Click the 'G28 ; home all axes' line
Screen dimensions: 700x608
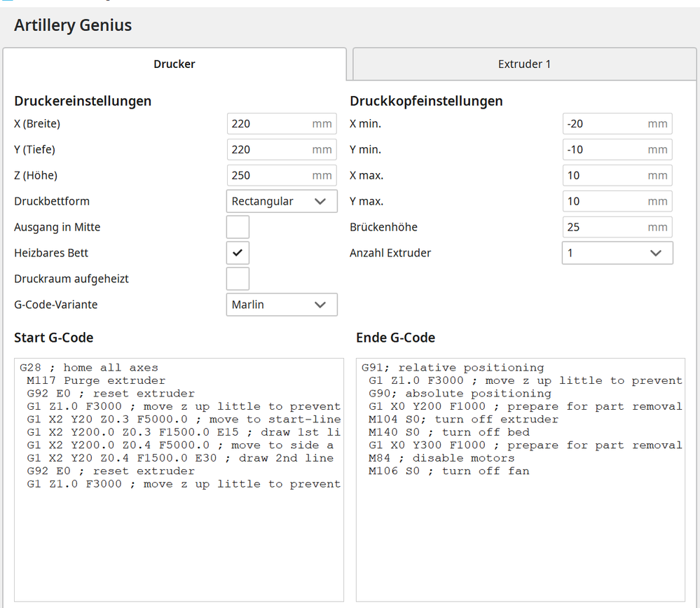tap(89, 368)
